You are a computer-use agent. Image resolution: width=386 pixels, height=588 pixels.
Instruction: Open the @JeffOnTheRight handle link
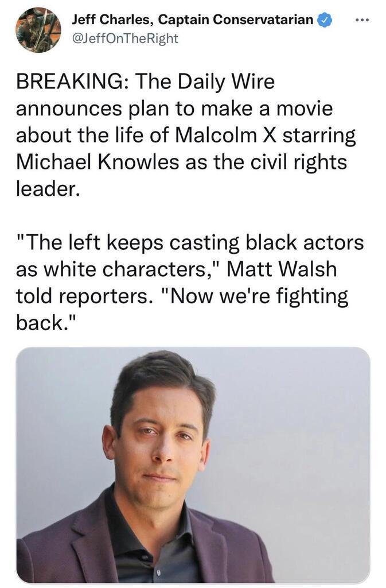(124, 38)
